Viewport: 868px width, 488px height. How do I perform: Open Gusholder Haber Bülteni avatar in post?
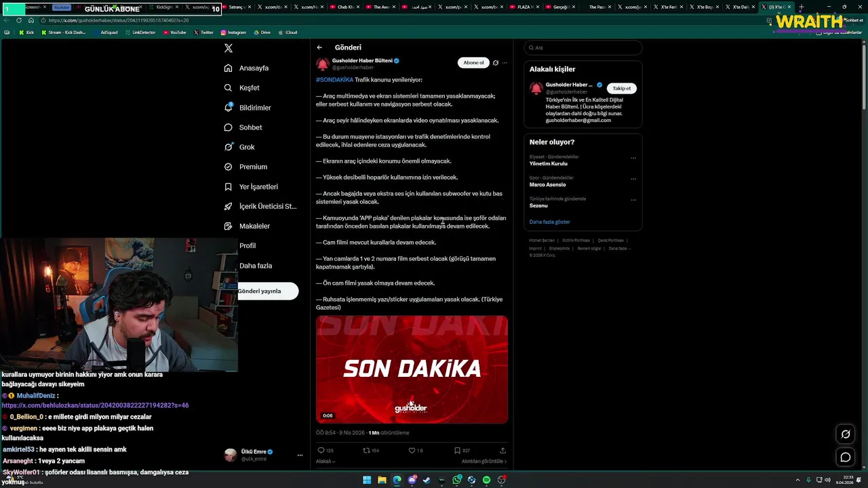[323, 64]
